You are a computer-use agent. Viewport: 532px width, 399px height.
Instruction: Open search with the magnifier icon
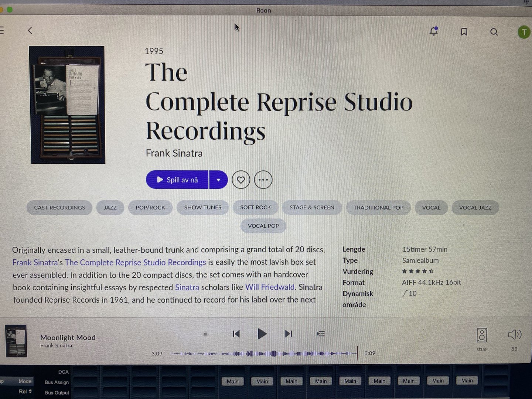pos(494,32)
